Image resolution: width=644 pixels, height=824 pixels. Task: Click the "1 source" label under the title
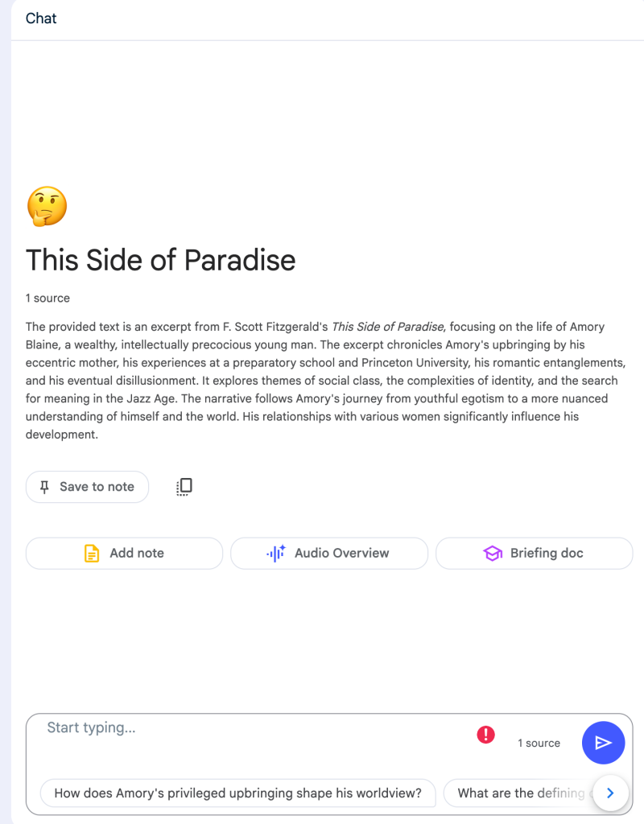(x=47, y=299)
